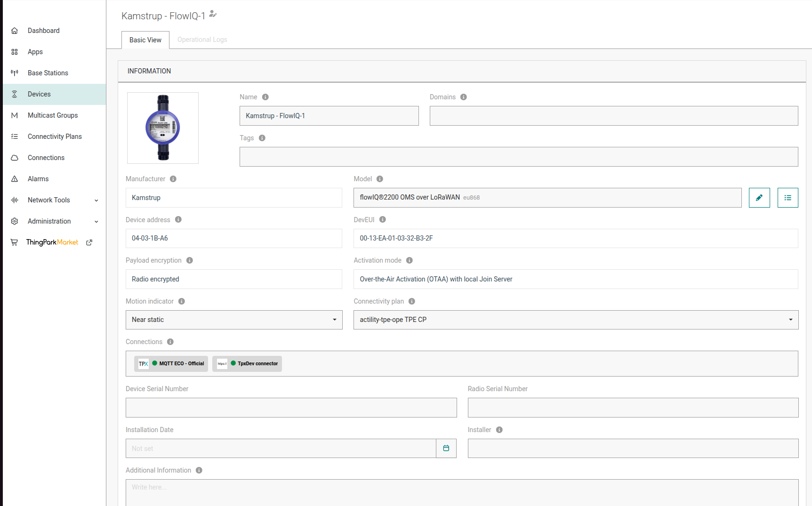Click the Base Stations antenna icon
Screen dimensions: 812x506
pos(15,73)
